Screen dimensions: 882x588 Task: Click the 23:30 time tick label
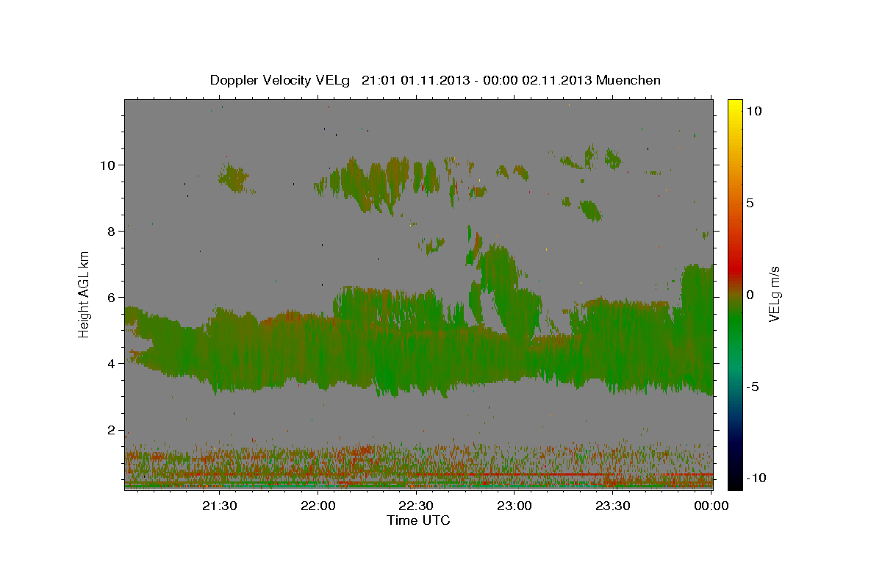pos(612,506)
